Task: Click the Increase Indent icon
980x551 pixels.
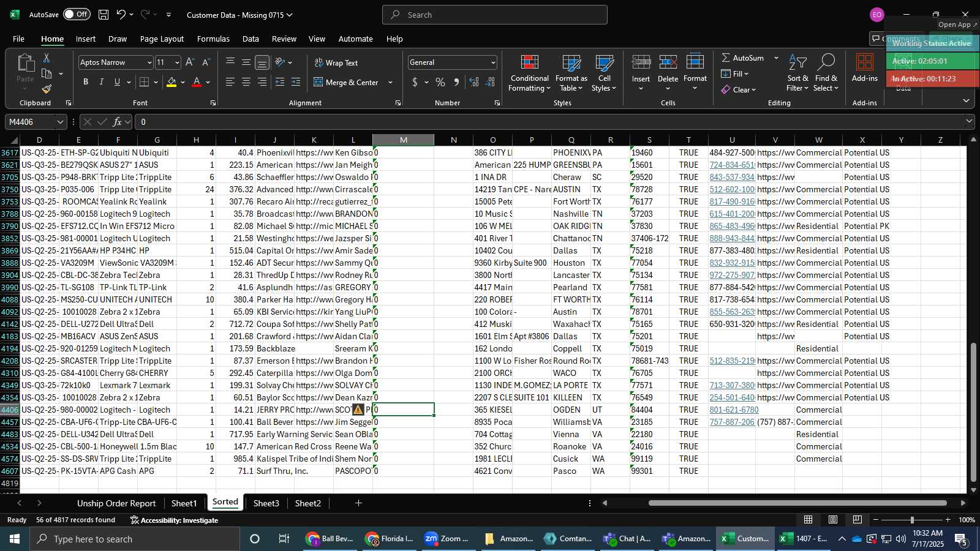Action: [296, 82]
